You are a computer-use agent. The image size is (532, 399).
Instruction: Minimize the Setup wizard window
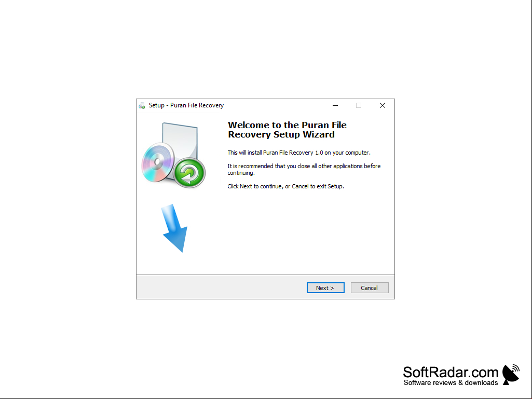coord(335,105)
